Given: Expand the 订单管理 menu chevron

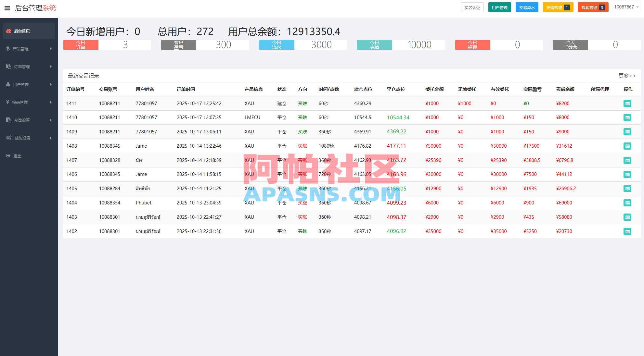Looking at the screenshot, I should click(x=51, y=66).
